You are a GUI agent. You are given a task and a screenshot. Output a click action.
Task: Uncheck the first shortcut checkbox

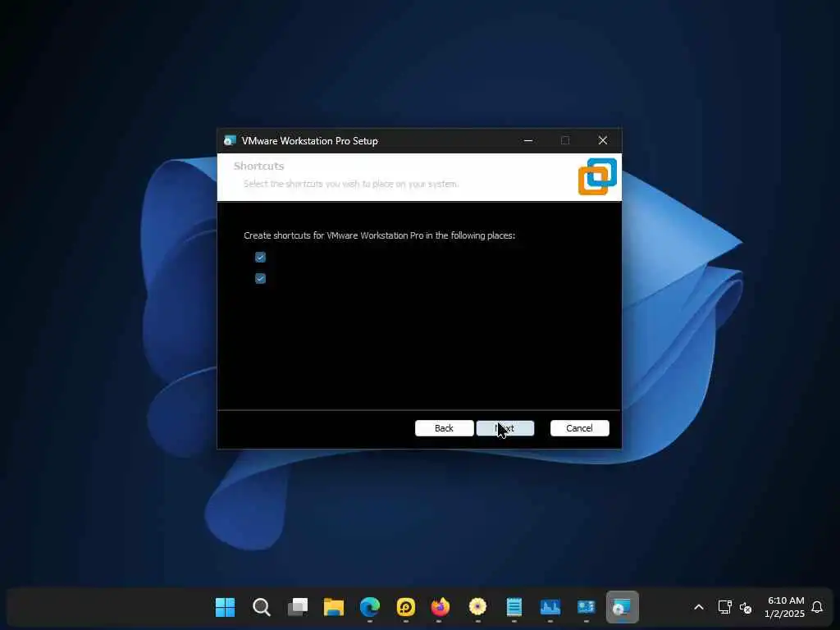260,257
